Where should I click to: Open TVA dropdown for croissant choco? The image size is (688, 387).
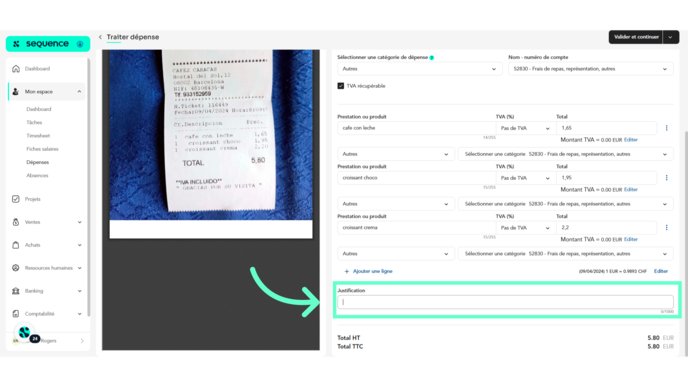coord(525,178)
